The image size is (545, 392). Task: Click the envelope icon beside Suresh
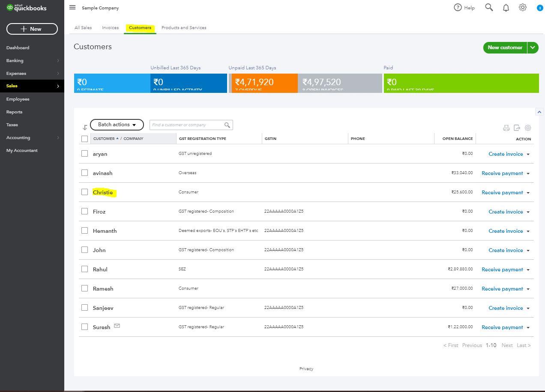coord(117,326)
